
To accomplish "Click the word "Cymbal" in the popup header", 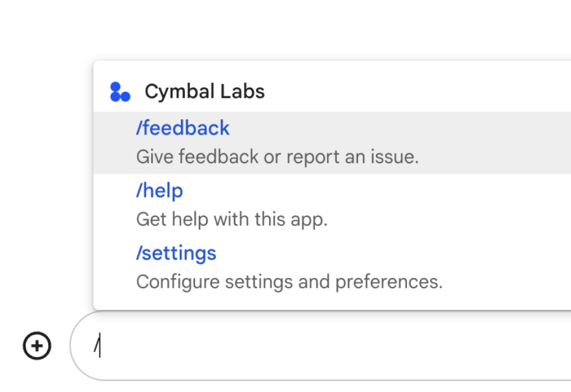I will tap(180, 91).
